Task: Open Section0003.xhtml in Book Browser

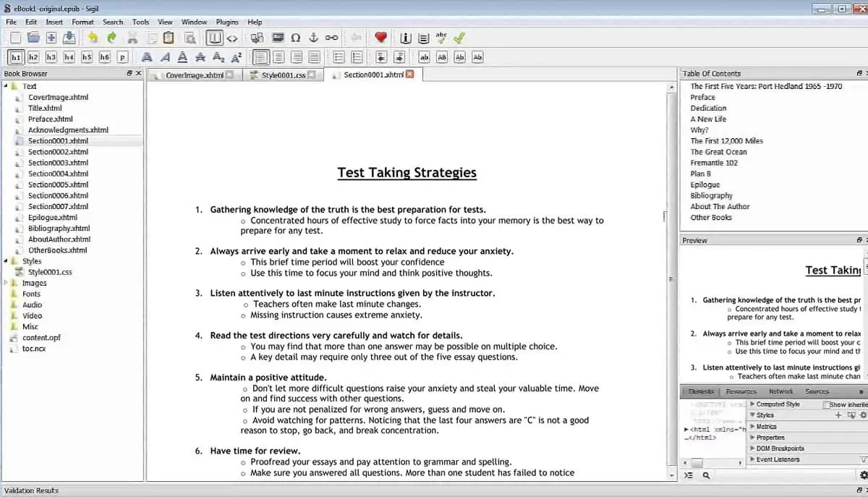Action: (x=58, y=163)
